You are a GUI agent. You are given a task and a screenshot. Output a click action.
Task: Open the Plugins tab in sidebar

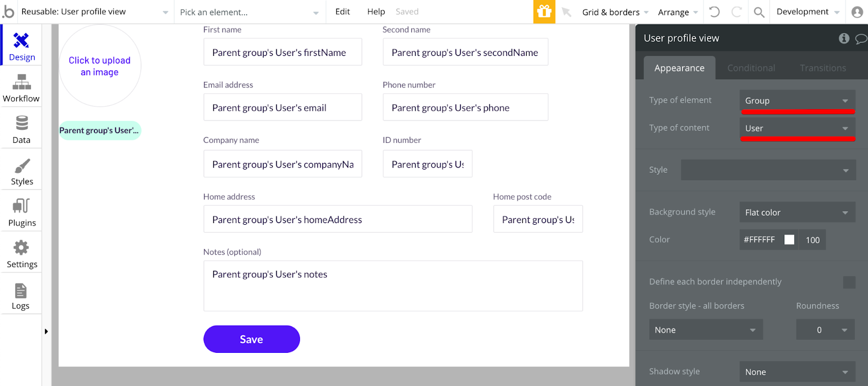(x=22, y=212)
